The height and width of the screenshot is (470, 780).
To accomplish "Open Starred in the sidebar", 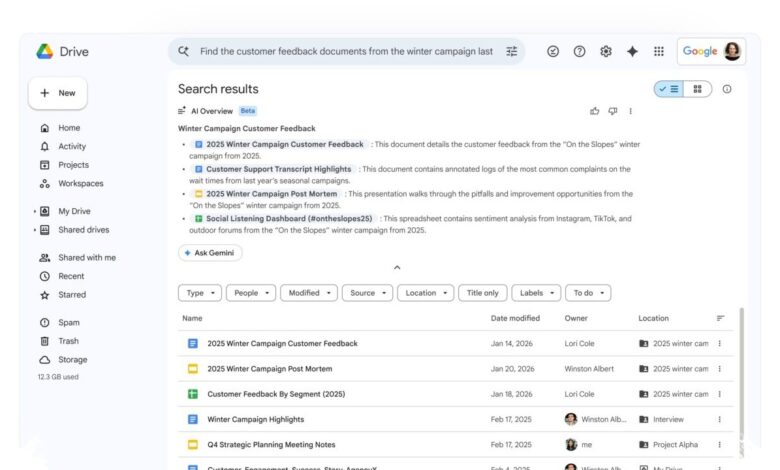I will tap(63, 295).
